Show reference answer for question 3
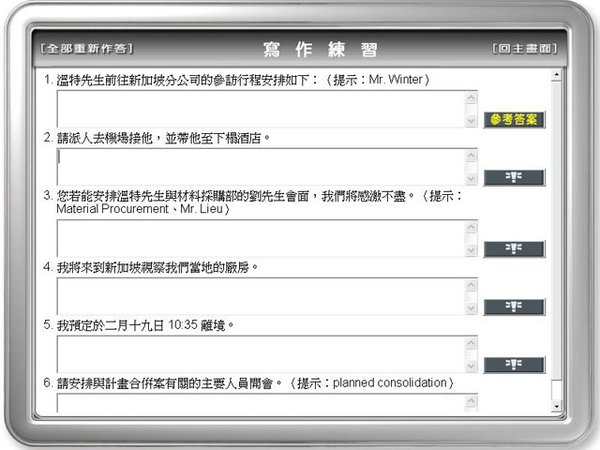The height and width of the screenshot is (450, 600). 514,248
